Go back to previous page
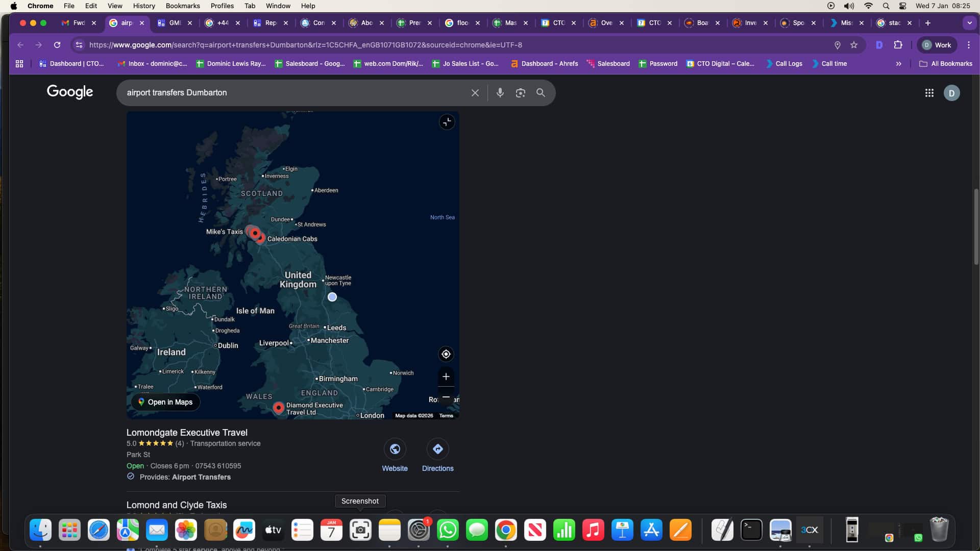980x551 pixels. [20, 45]
